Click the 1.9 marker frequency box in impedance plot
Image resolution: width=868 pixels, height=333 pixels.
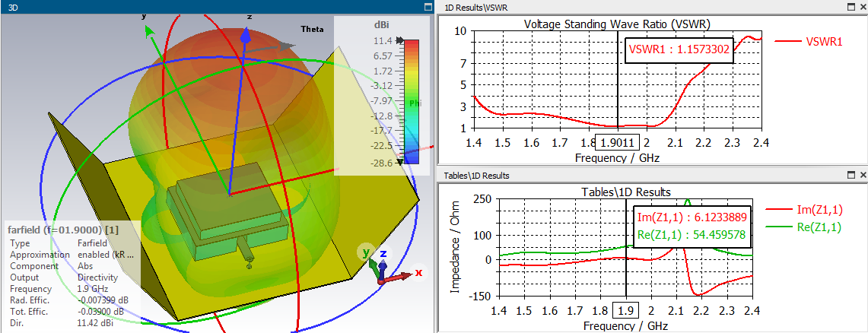click(x=627, y=310)
